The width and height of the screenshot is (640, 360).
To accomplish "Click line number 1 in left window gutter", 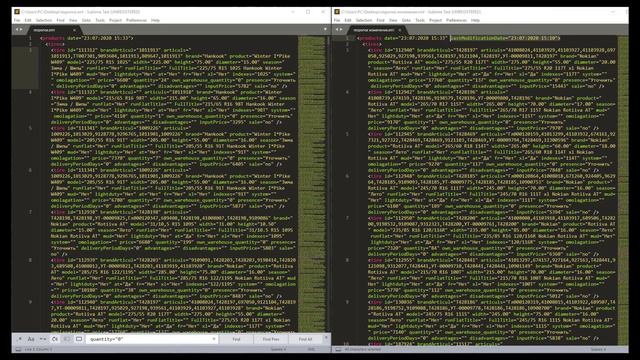I will tap(30, 38).
